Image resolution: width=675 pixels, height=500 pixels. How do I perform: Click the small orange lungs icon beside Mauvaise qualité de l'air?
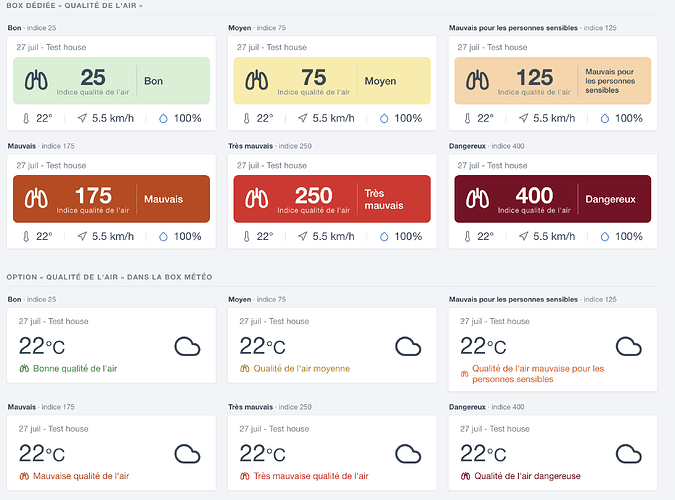point(24,476)
